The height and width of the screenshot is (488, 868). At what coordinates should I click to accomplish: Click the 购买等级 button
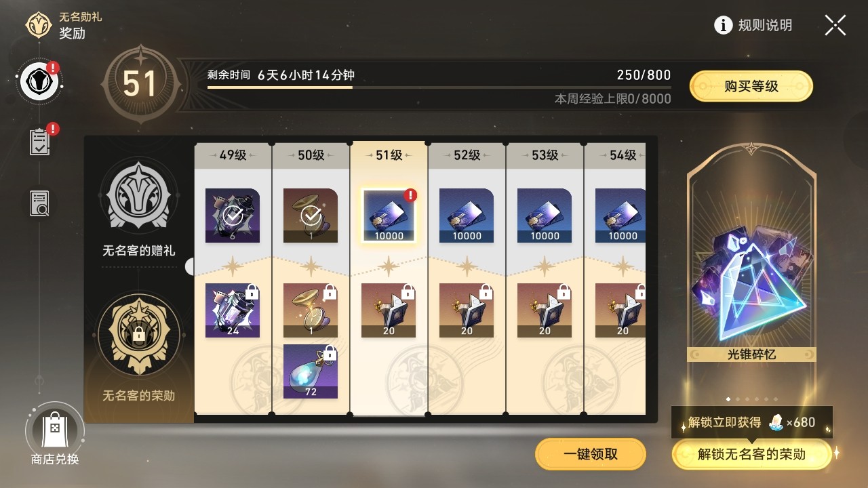pyautogui.click(x=751, y=86)
